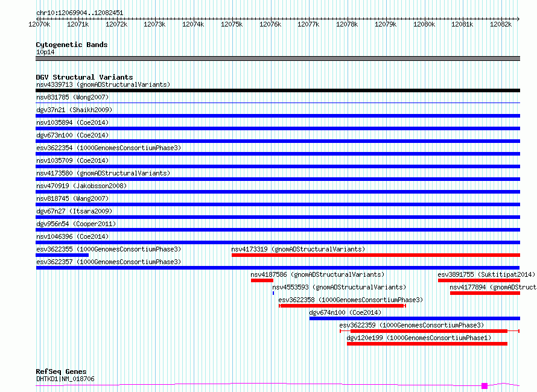Select the red esv3622359 variant bar
The height and width of the screenshot is (392, 537).
[x=430, y=331]
